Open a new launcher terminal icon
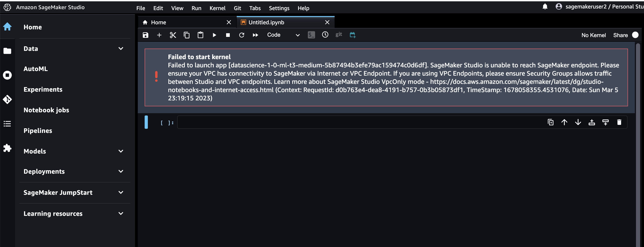The image size is (644, 247). [311, 35]
